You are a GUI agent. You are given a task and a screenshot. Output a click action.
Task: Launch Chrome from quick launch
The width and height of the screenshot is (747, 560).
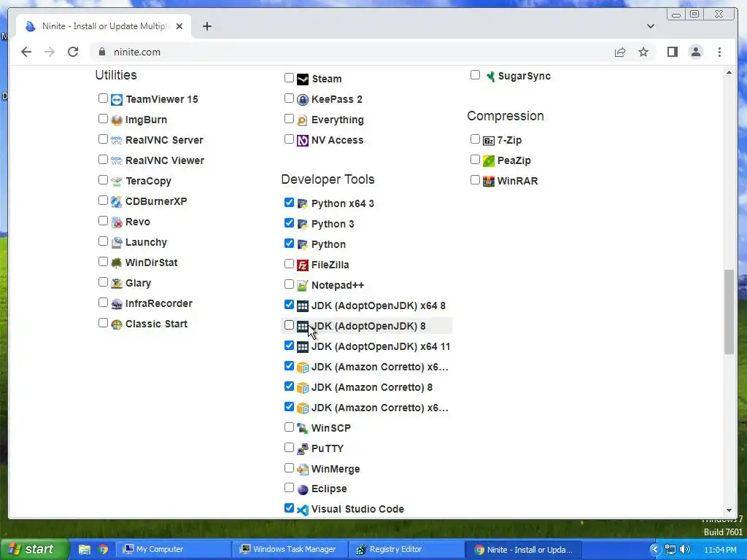[x=103, y=550]
